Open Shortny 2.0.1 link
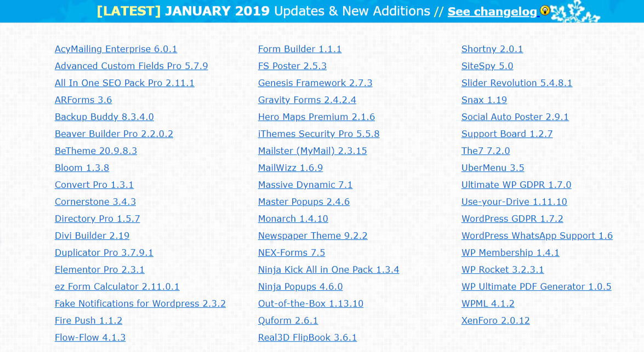This screenshot has width=644, height=352. click(x=492, y=49)
